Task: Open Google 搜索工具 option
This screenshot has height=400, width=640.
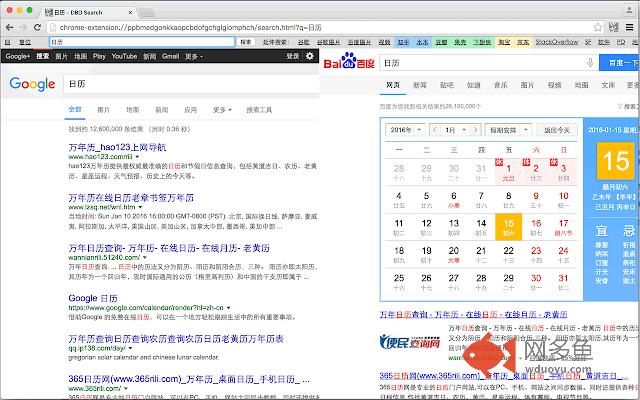Action: click(259, 110)
